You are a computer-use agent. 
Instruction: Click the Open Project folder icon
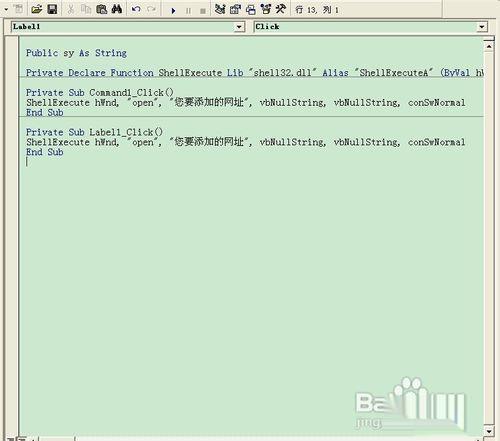coord(36,9)
